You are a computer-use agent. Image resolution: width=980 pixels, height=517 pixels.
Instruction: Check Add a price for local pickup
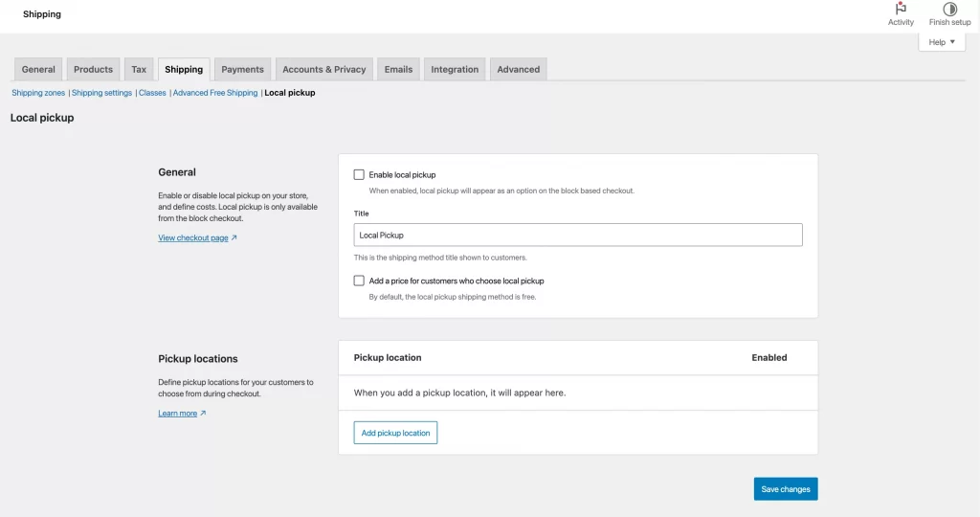[x=359, y=281]
